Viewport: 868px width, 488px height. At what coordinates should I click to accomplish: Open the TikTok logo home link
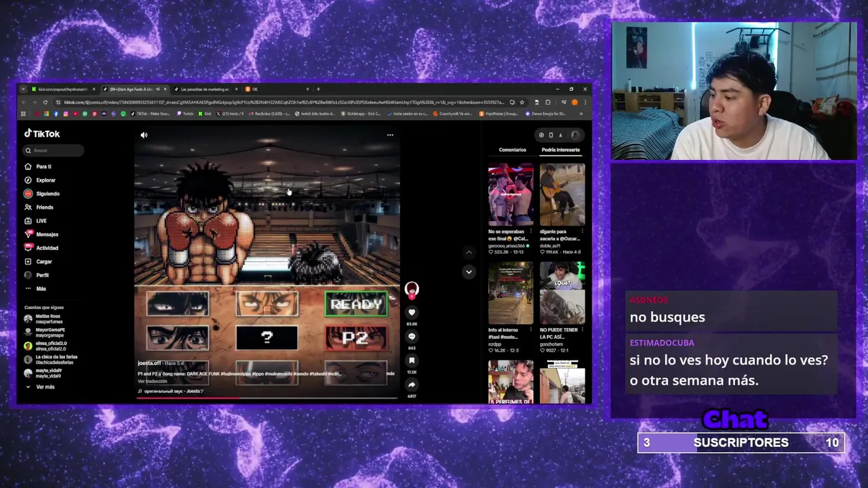point(42,134)
